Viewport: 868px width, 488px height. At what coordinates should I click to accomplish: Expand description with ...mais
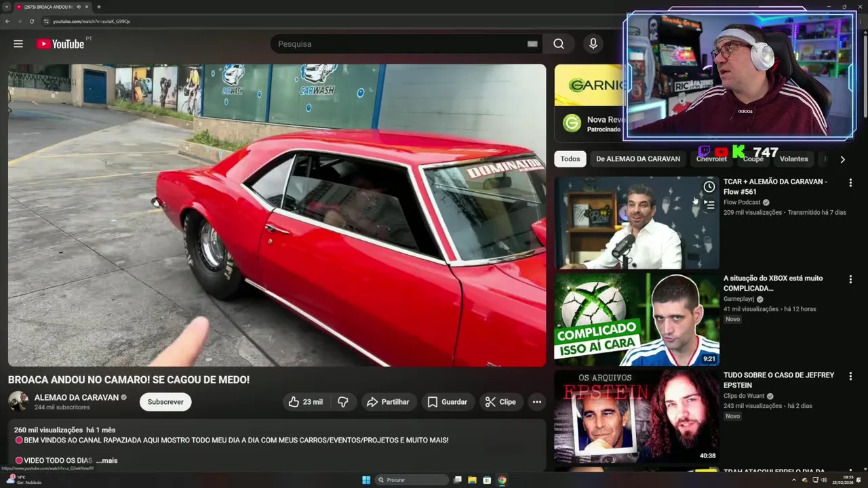point(106,460)
